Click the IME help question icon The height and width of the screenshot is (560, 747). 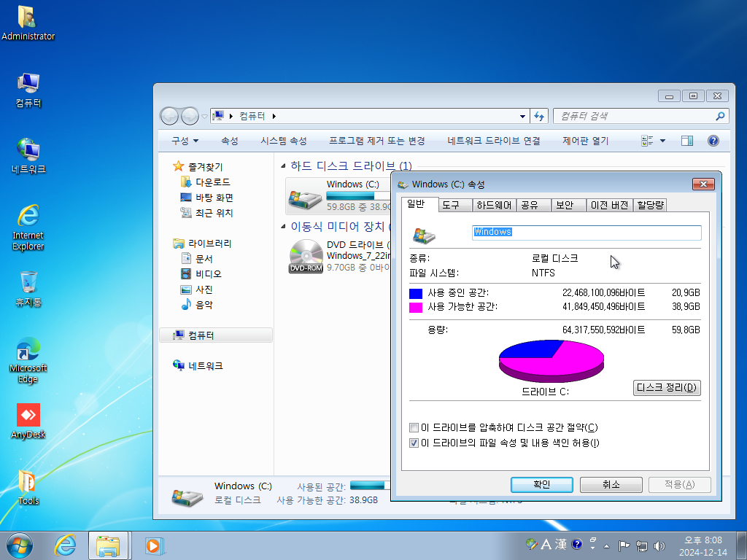pyautogui.click(x=576, y=544)
